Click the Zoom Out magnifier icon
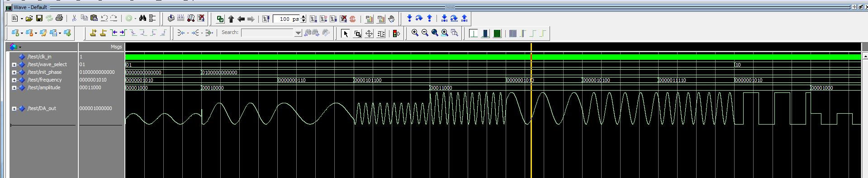The image size is (868, 178). pos(425,33)
